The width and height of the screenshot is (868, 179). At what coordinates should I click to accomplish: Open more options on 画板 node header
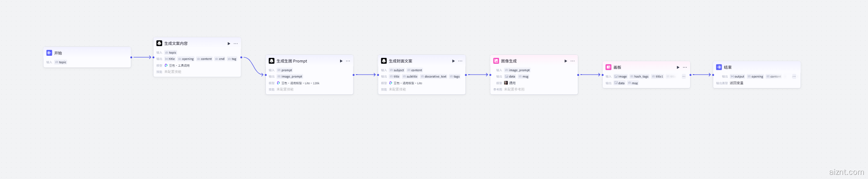pos(685,67)
